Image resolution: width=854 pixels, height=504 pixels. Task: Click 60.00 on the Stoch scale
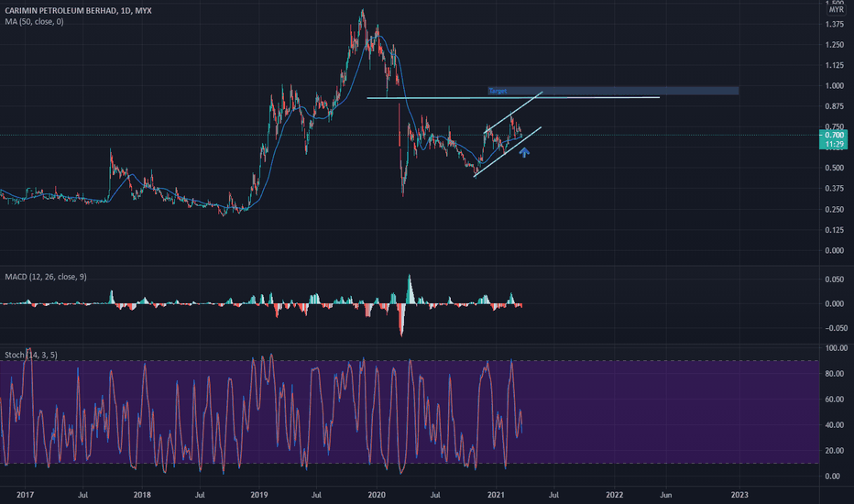pyautogui.click(x=836, y=400)
